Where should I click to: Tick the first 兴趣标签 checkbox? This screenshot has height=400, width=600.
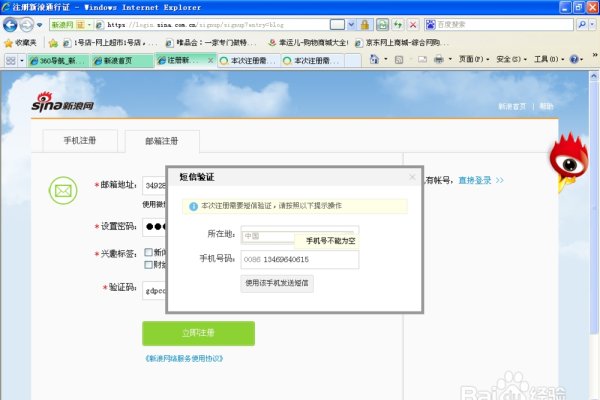[x=148, y=252]
